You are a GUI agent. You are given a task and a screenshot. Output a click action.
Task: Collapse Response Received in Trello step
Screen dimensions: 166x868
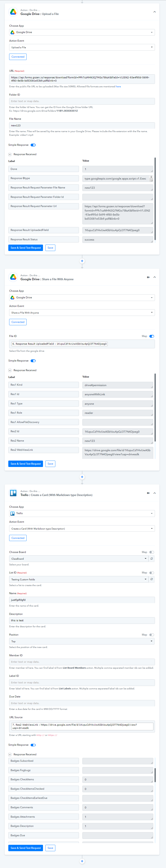click(10, 754)
